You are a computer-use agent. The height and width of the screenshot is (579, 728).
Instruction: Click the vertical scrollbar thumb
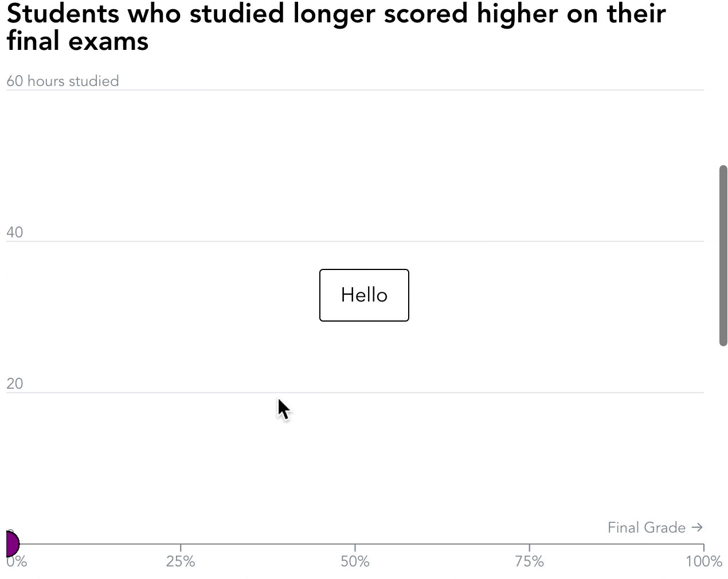coord(723,256)
